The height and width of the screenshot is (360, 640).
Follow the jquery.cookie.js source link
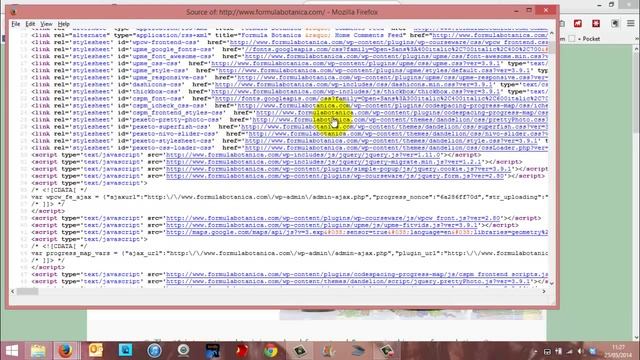[x=338, y=169]
